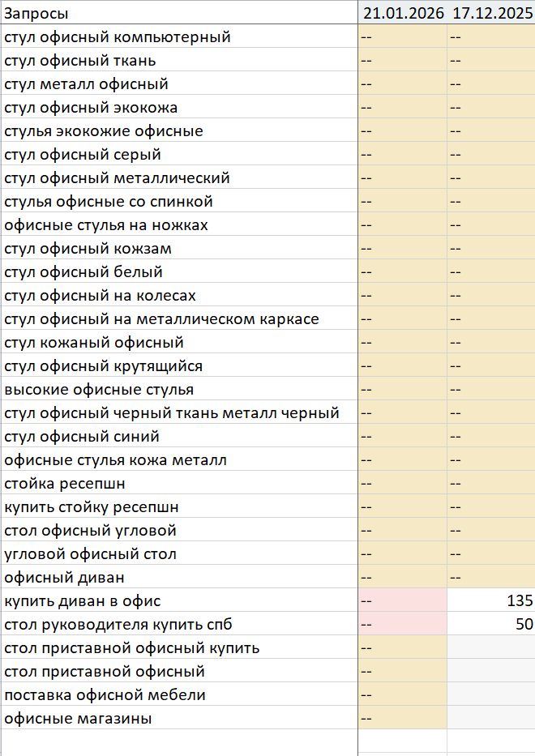Select the cell with value 135

[x=491, y=600]
